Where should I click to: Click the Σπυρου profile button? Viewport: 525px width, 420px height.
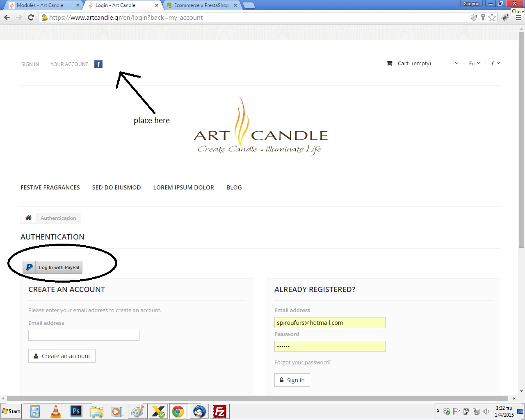(471, 4)
